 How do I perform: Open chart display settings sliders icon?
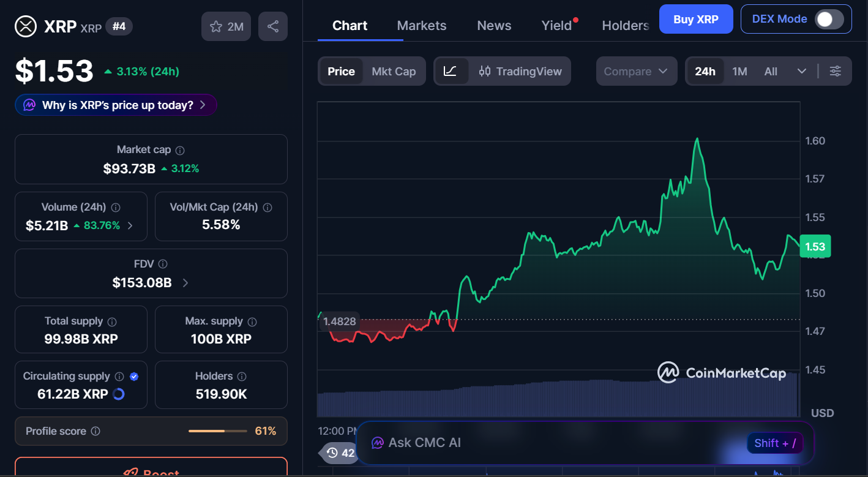[836, 71]
